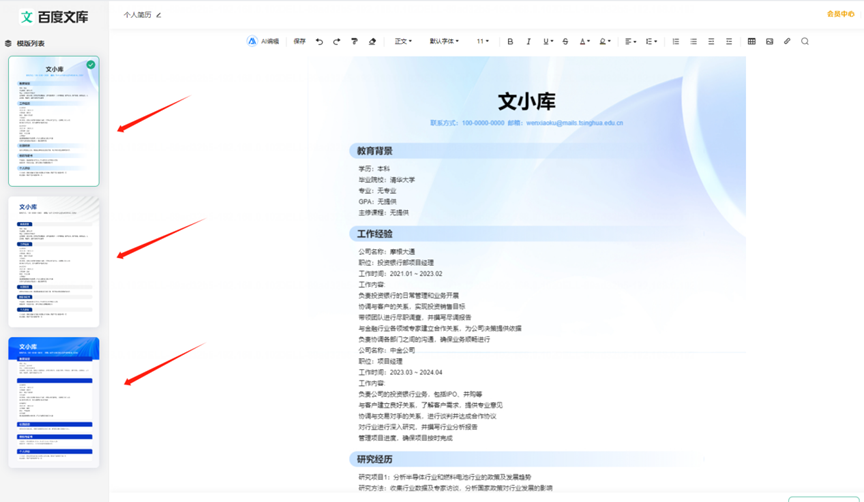This screenshot has width=864, height=502.
Task: Toggle italic formatting
Action: (x=528, y=42)
